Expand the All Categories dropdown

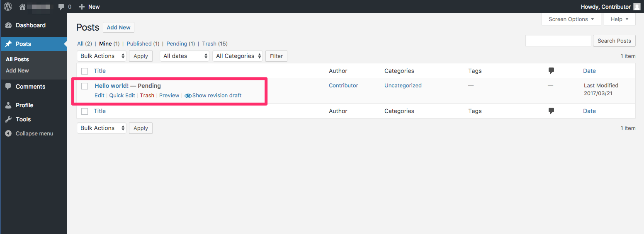pos(238,56)
